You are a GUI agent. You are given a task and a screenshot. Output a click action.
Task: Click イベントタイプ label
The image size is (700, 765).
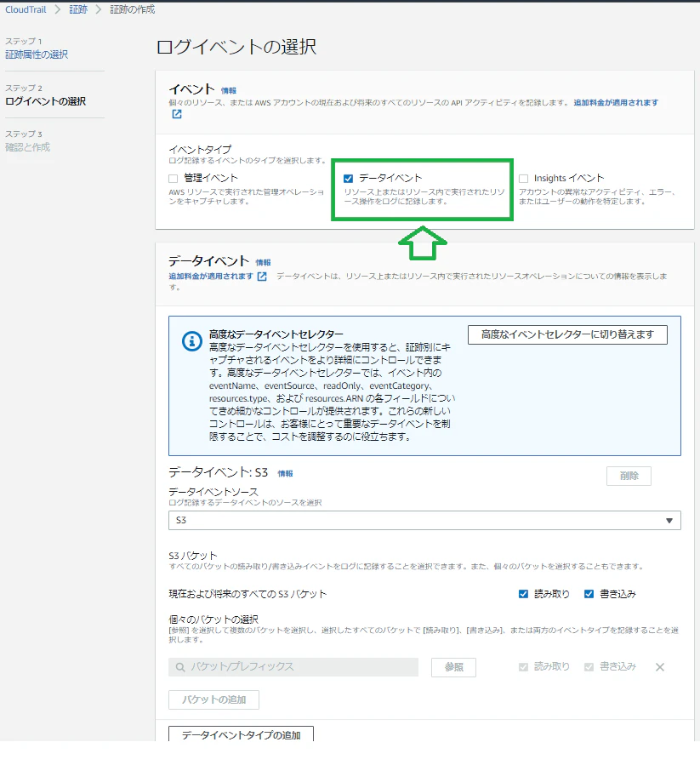tap(200, 149)
